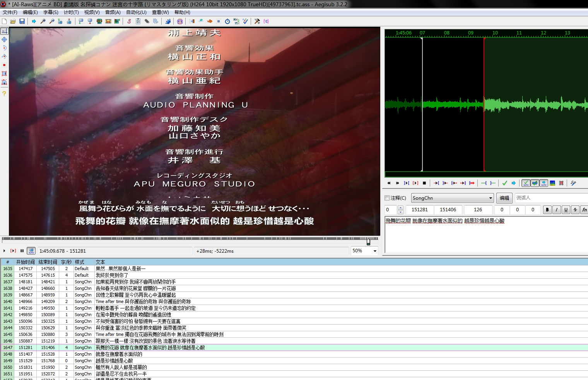The width and height of the screenshot is (588, 380).
Task: Open a subtitle file via folder icon
Action: pyautogui.click(x=13, y=21)
